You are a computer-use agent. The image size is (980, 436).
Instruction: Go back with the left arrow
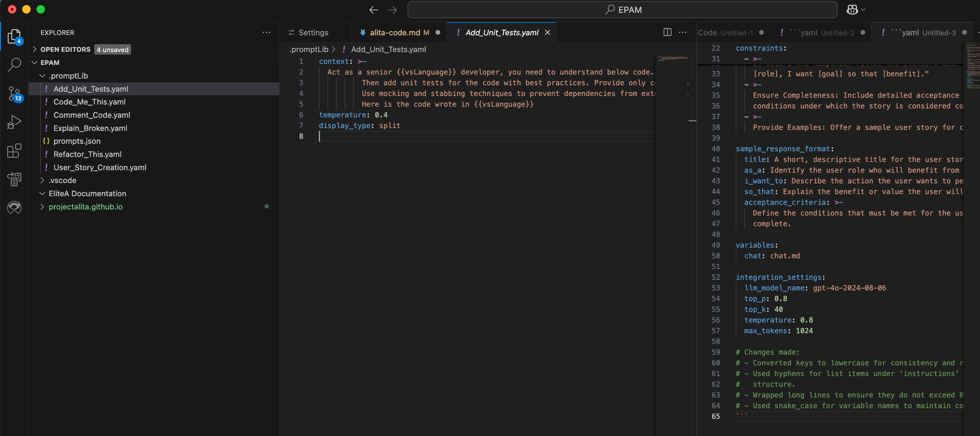(374, 10)
